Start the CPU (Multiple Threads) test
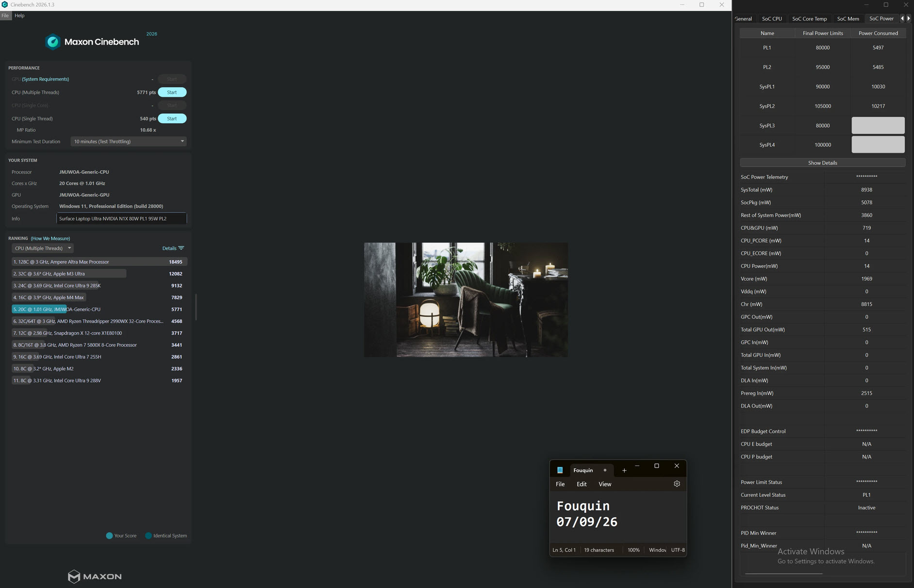The image size is (914, 588). (172, 92)
